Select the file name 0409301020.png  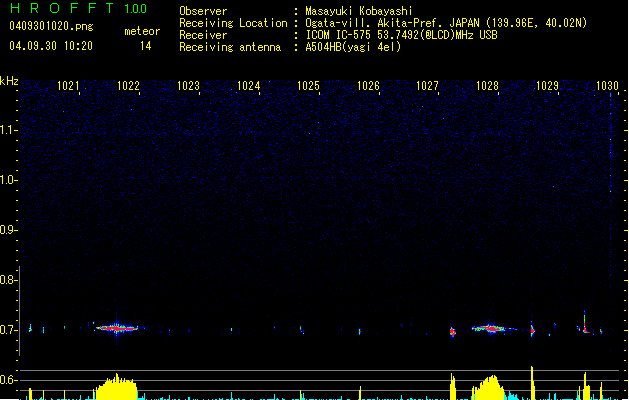click(x=51, y=26)
